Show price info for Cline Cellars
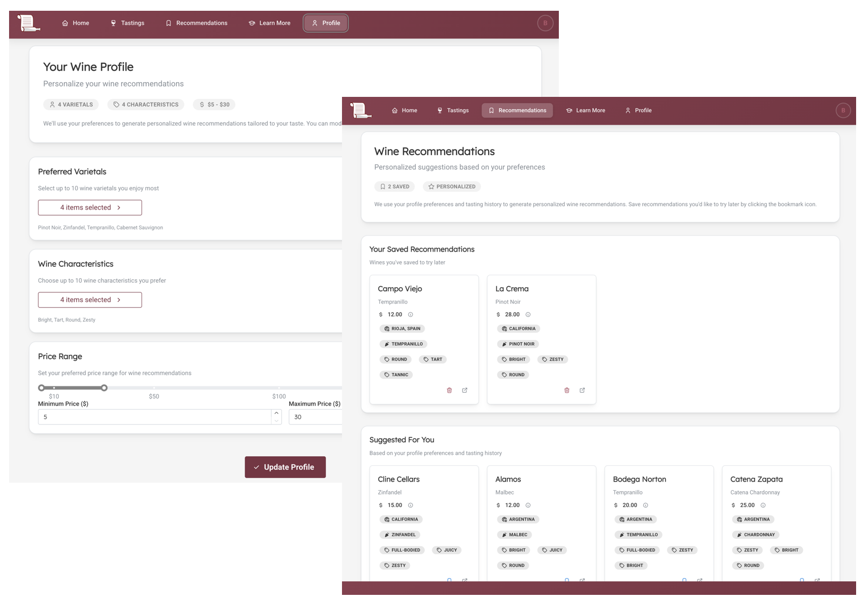 click(411, 505)
